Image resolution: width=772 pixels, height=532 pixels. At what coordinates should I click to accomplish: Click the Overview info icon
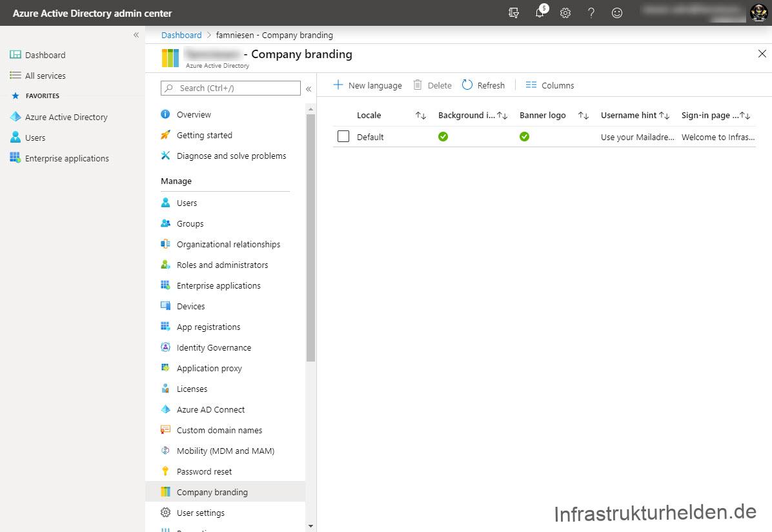tap(165, 114)
